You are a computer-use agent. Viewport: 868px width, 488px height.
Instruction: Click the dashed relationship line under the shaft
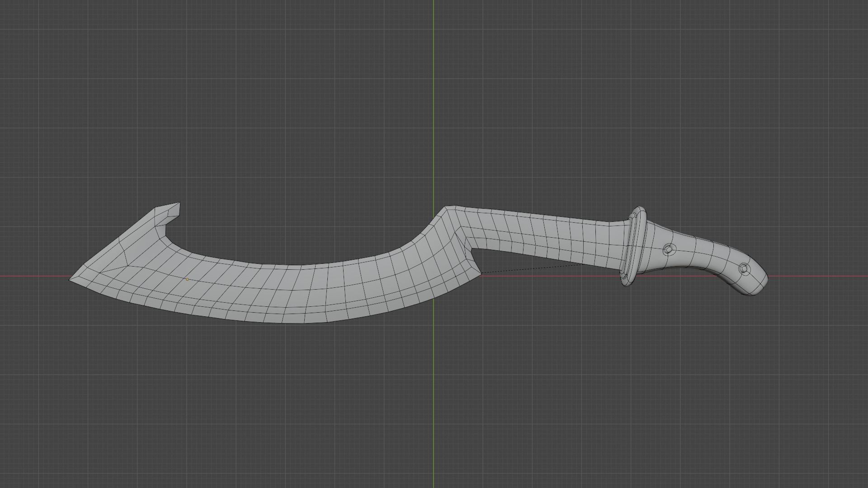[533, 269]
